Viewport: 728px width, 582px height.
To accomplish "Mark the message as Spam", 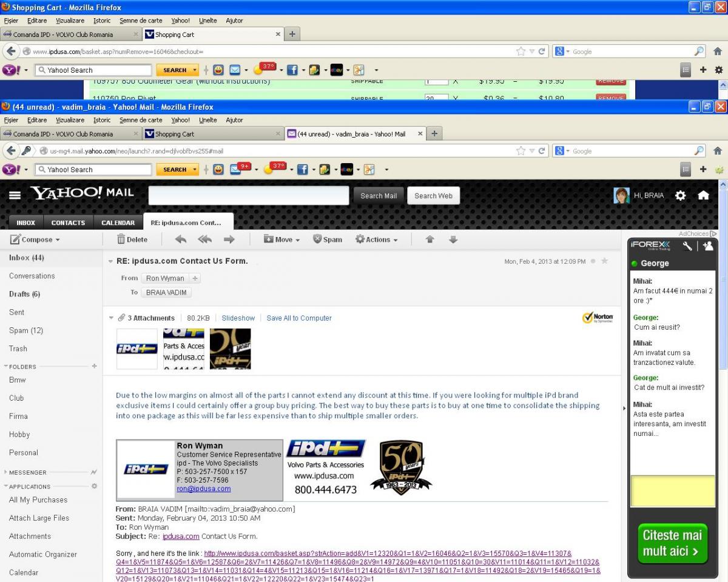I will pyautogui.click(x=328, y=239).
